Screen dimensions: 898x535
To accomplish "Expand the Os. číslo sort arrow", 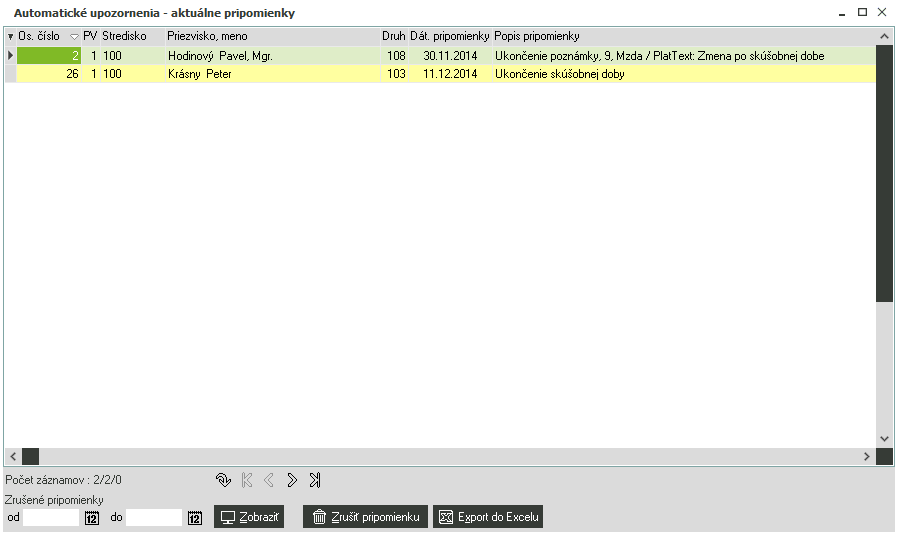I will tap(74, 37).
